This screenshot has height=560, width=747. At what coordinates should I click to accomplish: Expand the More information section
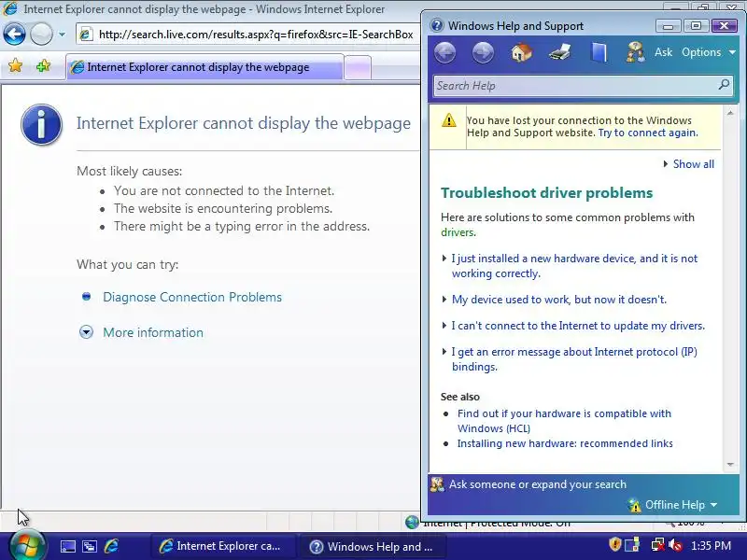click(153, 332)
